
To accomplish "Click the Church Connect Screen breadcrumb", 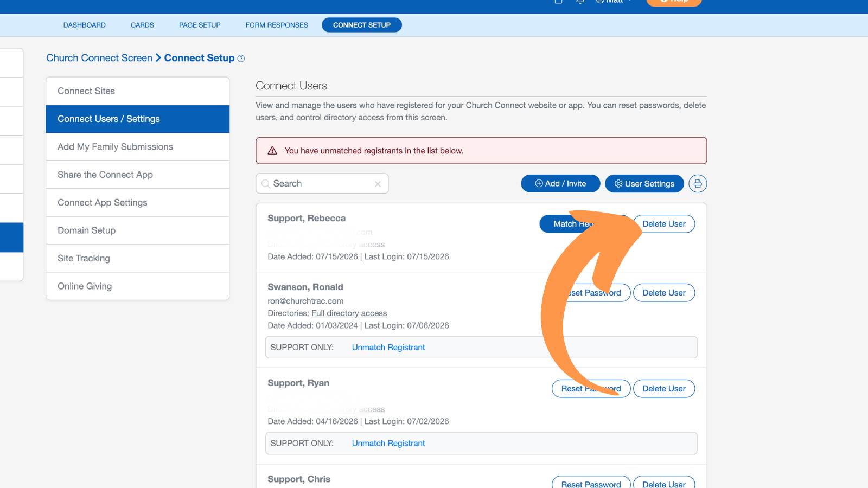I will (x=99, y=58).
